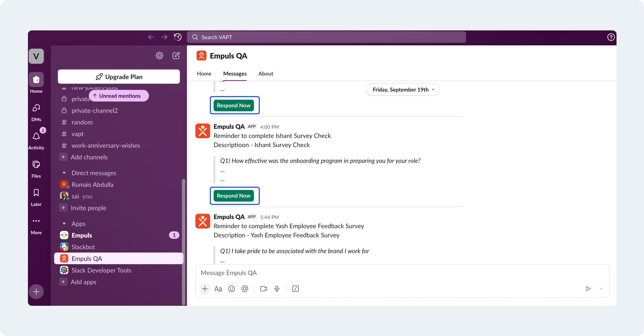The width and height of the screenshot is (644, 336).
Task: Go forward with the right arrow icon
Action: point(164,37)
